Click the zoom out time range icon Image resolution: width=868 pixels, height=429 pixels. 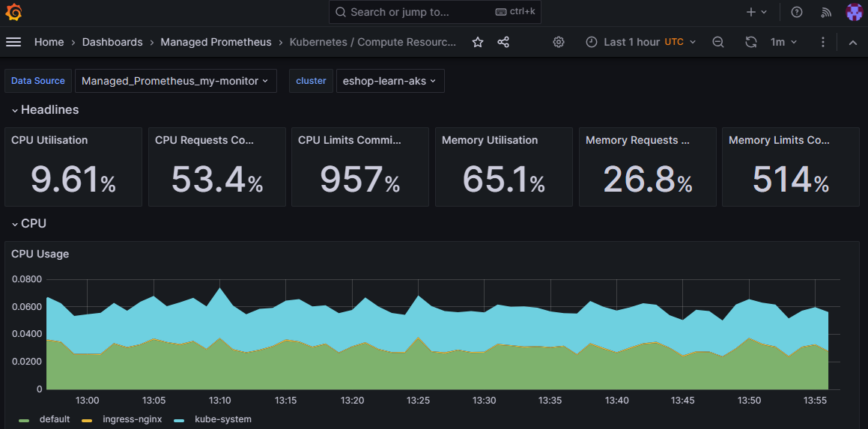[718, 42]
